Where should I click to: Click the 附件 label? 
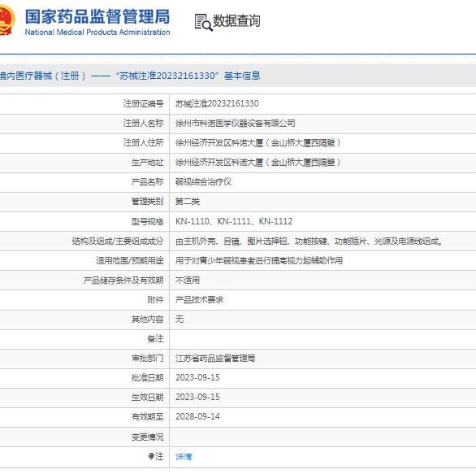[x=155, y=299]
